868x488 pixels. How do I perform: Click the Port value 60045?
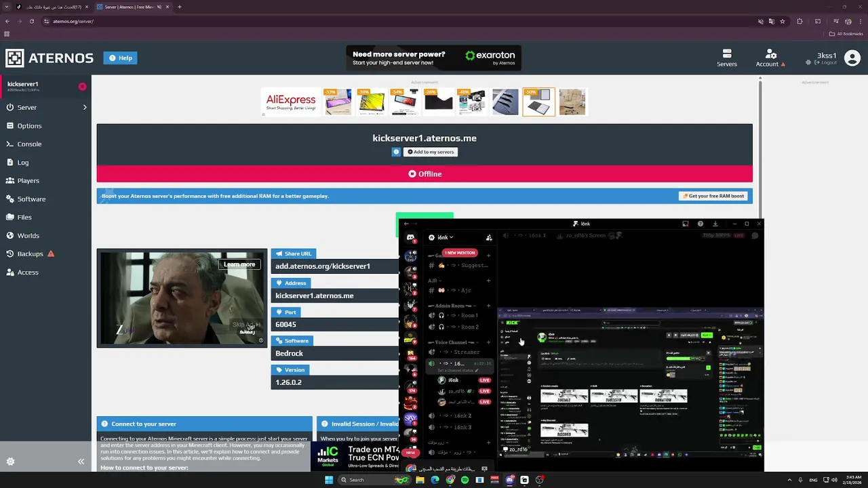[x=336, y=325]
